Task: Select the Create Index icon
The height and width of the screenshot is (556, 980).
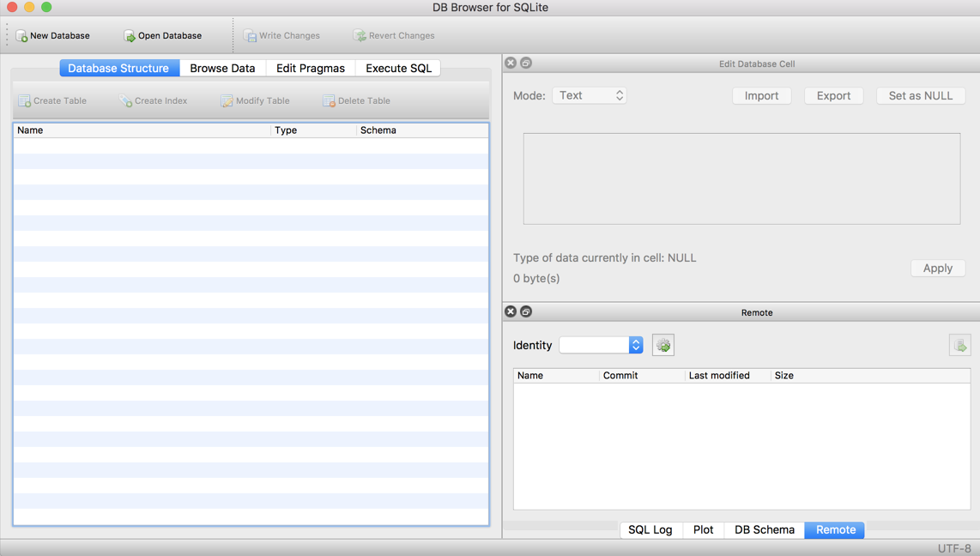Action: tap(124, 100)
